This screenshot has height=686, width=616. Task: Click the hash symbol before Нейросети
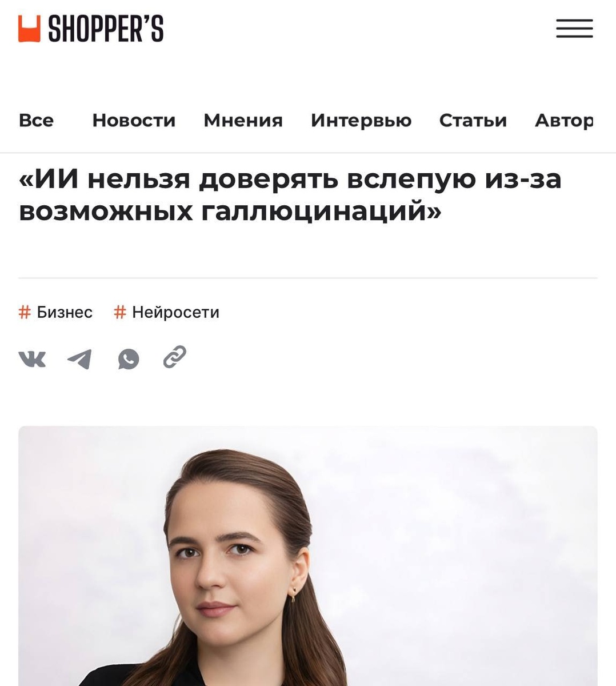coord(119,312)
